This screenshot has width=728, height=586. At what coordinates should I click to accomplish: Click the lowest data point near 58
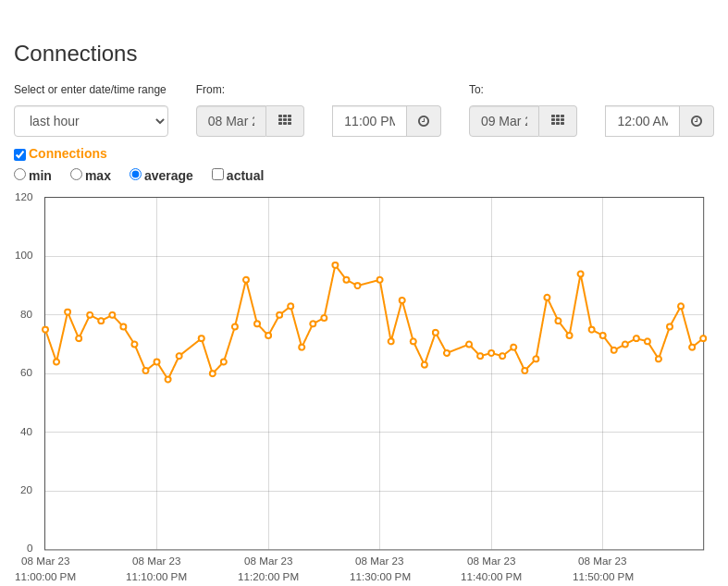(x=168, y=380)
